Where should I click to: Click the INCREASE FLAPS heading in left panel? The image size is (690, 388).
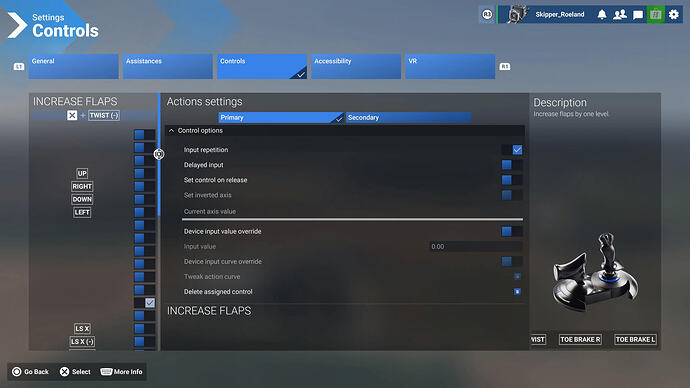(x=75, y=101)
